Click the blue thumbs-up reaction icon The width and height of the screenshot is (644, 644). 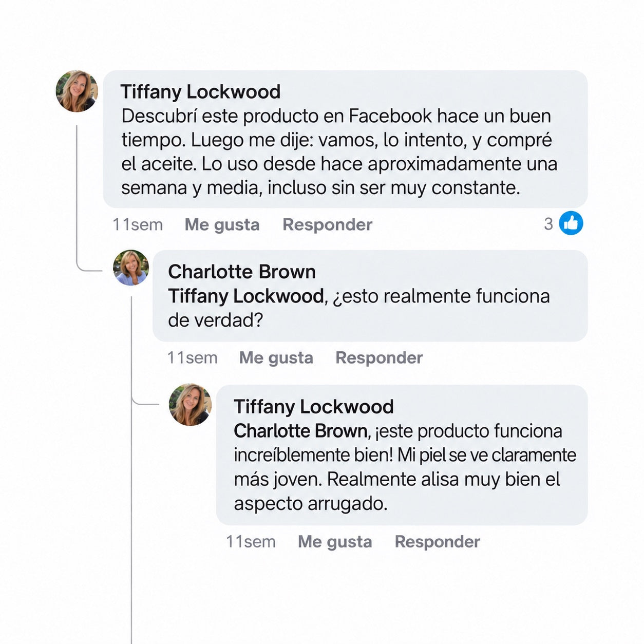571,223
